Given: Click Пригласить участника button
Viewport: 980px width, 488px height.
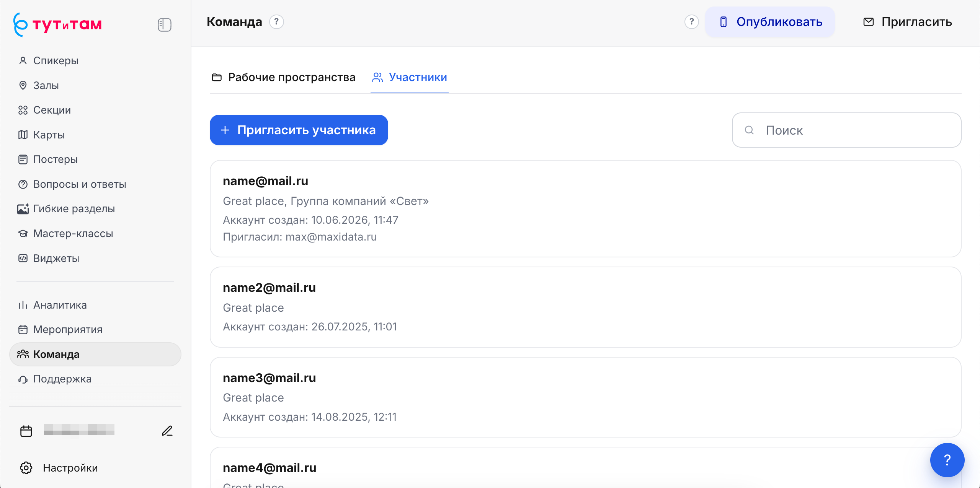Looking at the screenshot, I should (299, 130).
